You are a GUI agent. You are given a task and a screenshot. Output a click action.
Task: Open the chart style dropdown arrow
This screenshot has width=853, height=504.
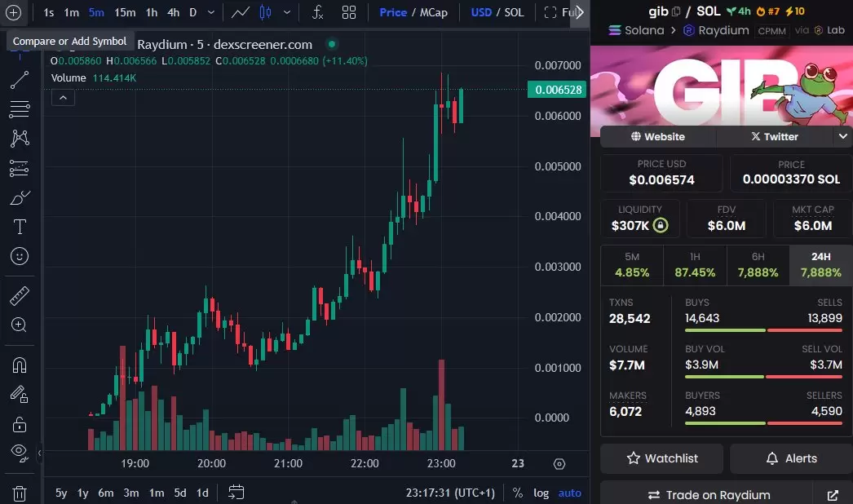tap(287, 12)
